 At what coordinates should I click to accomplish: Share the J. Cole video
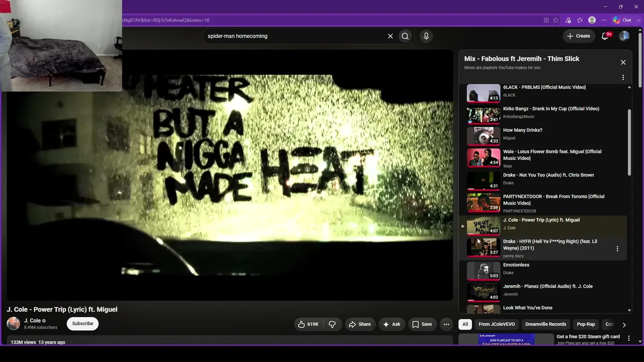click(360, 324)
